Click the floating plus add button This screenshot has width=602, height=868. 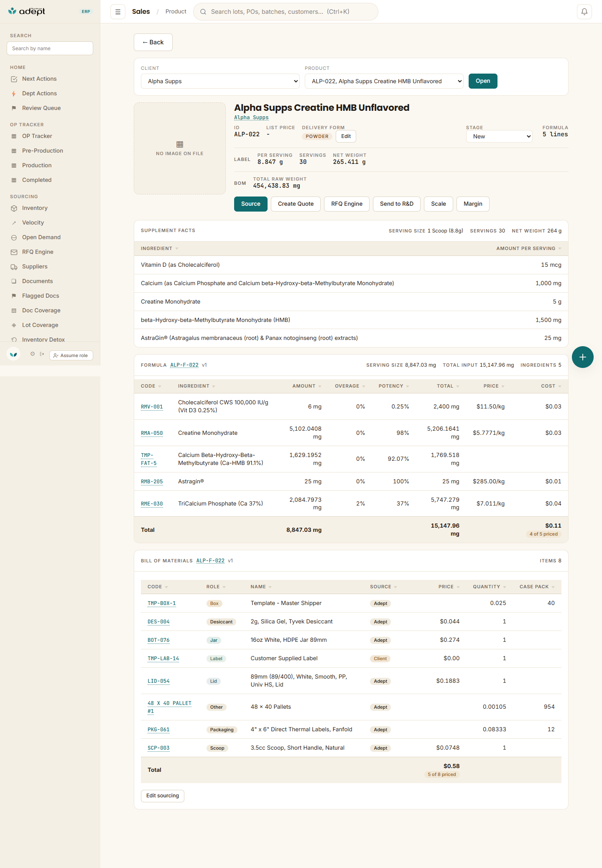pos(583,357)
